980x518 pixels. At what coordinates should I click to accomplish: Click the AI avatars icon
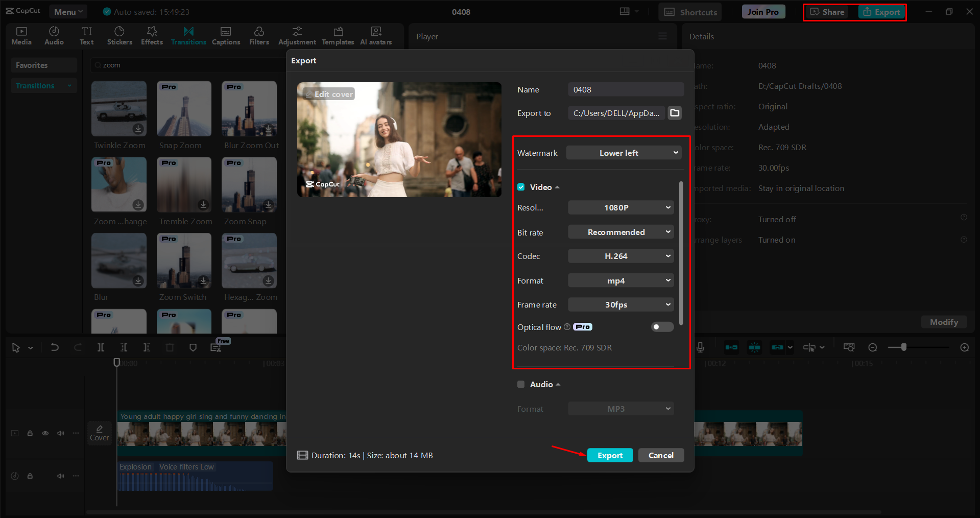(x=376, y=35)
